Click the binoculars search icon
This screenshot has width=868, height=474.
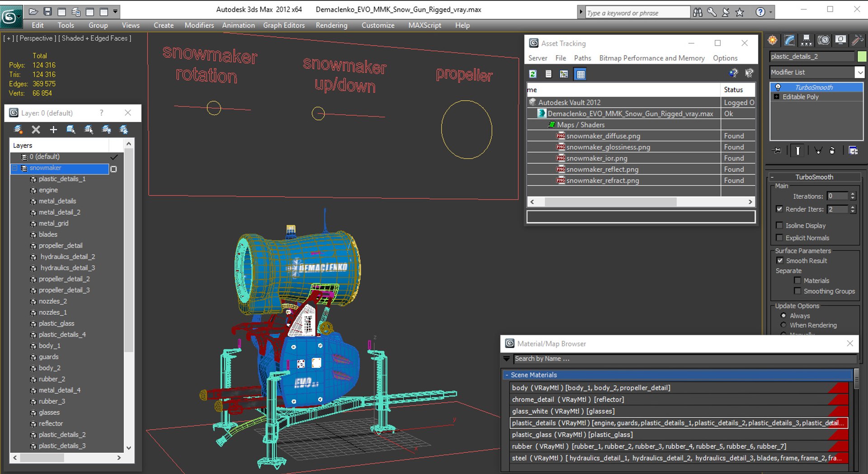coord(698,12)
